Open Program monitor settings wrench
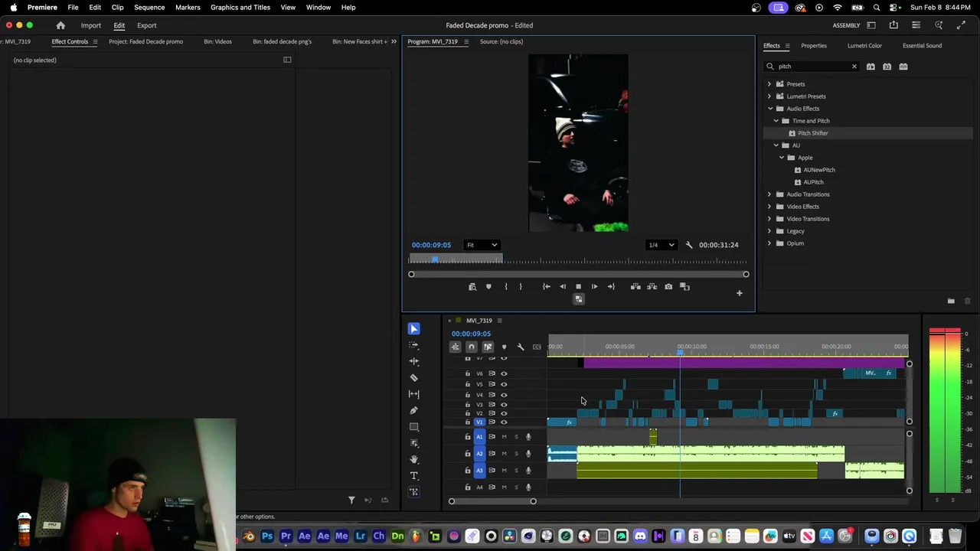Screen dimensions: 980x551 point(689,245)
